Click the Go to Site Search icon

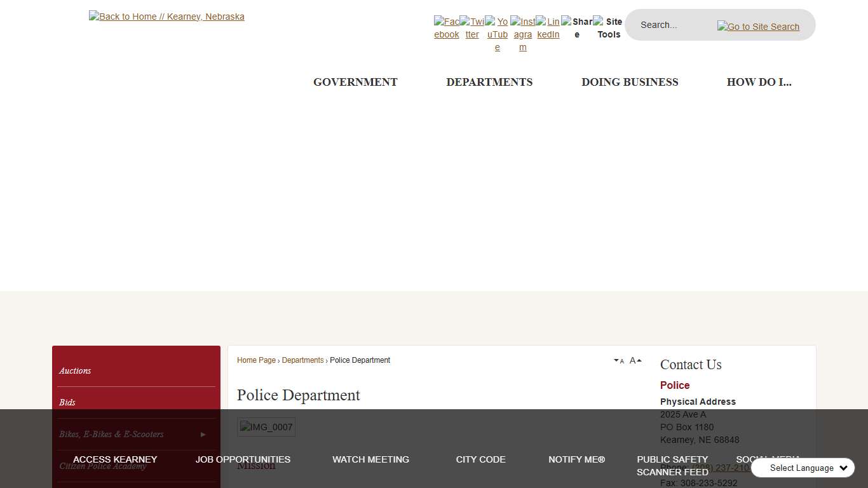pyautogui.click(x=758, y=27)
